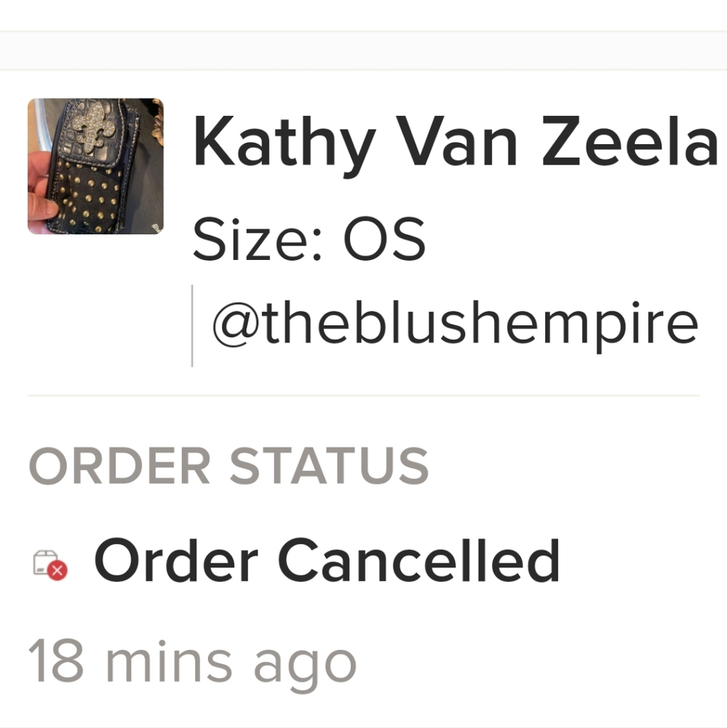Tap the vertical bar beside the seller handle

[x=192, y=326]
